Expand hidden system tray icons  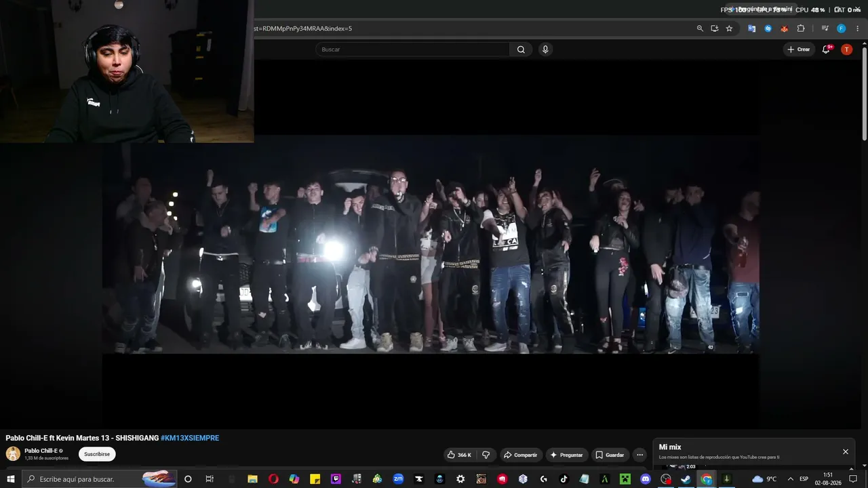tap(790, 479)
